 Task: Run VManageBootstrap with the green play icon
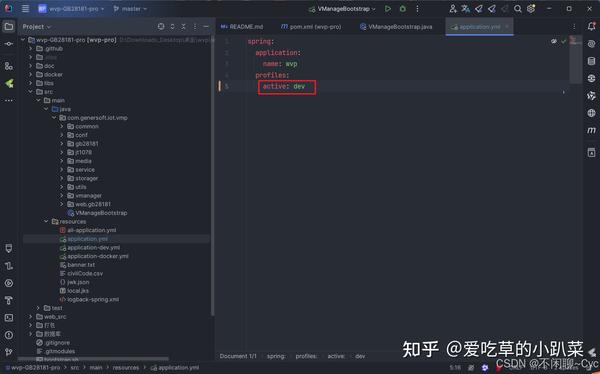(x=388, y=8)
